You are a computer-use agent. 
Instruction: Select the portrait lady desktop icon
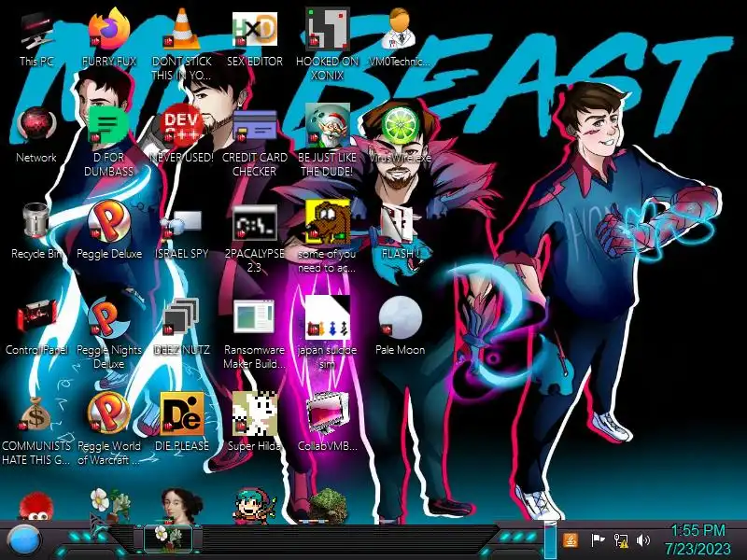click(182, 506)
